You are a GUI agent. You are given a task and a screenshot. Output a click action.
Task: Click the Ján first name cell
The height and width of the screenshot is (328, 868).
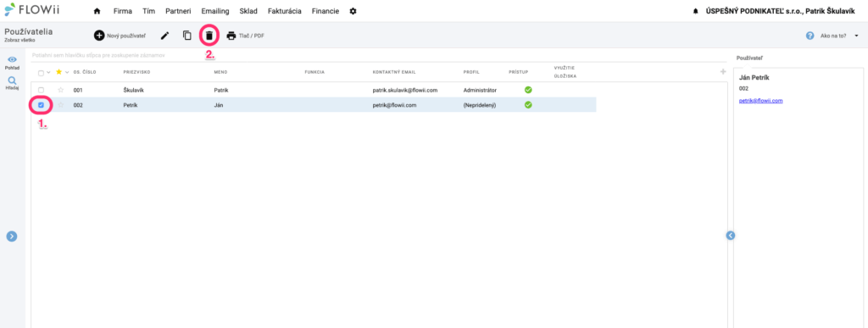218,105
